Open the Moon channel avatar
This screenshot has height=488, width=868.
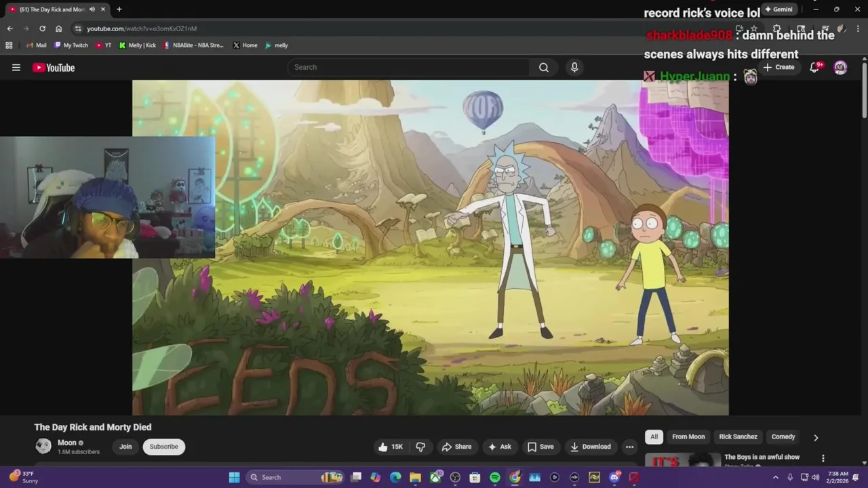[43, 446]
